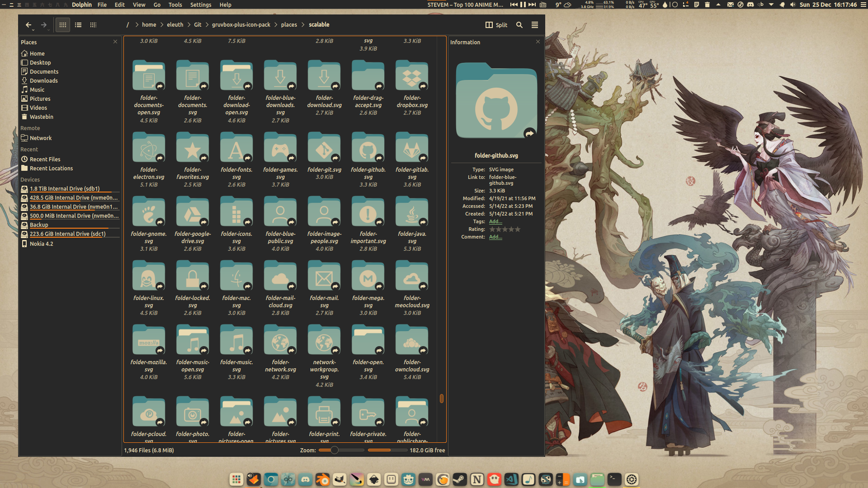
Task: Open the File menu
Action: point(102,5)
